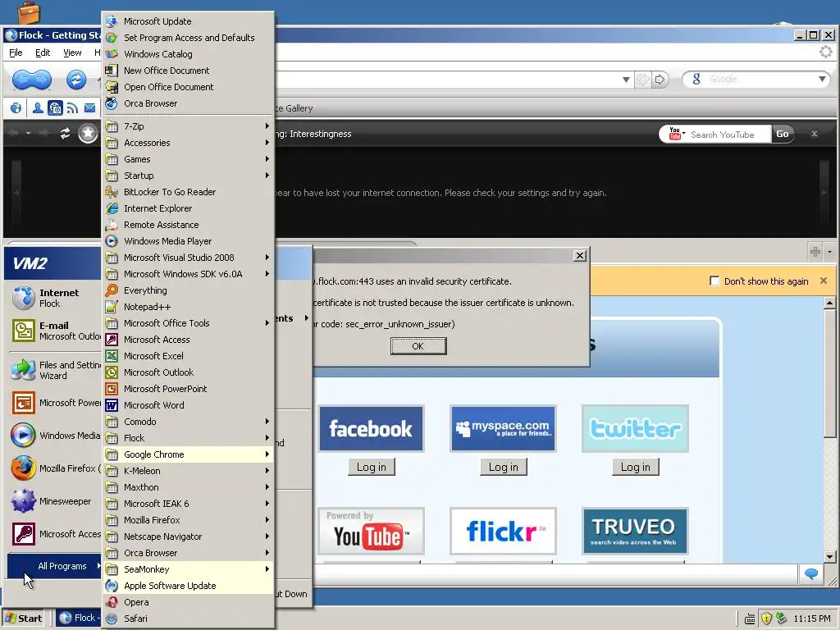
Task: Expand the Games folder
Action: pyautogui.click(x=189, y=159)
